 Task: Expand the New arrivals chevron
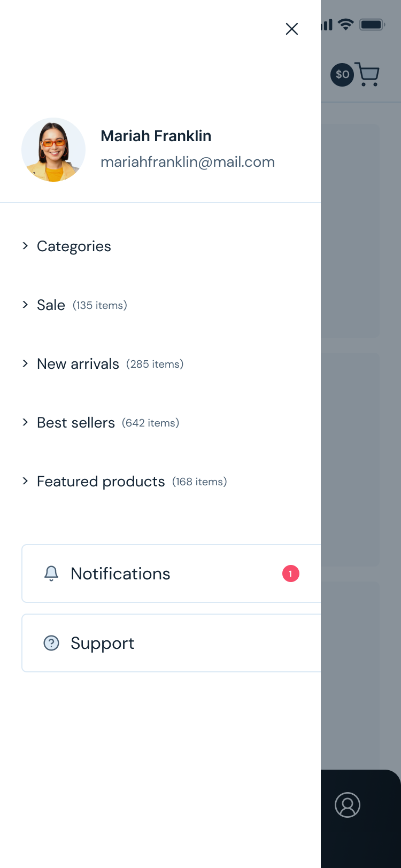(25, 363)
